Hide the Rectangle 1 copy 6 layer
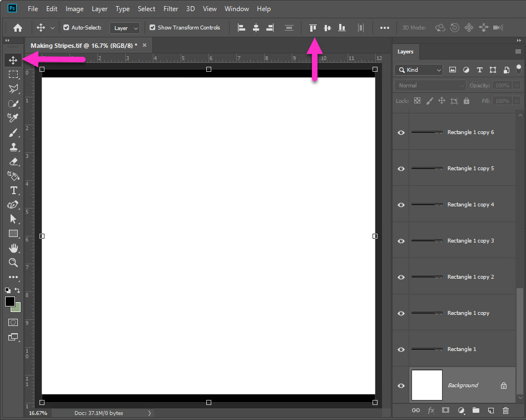 pos(401,132)
